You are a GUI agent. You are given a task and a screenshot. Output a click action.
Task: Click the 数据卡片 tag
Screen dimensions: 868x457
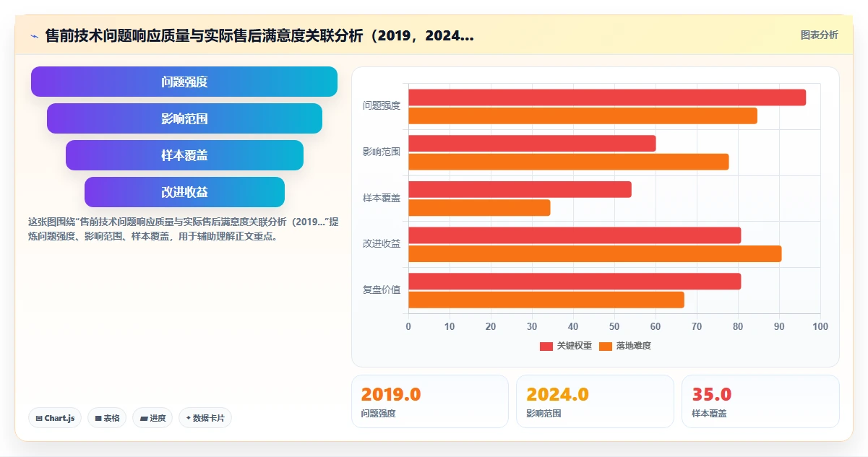tap(205, 418)
